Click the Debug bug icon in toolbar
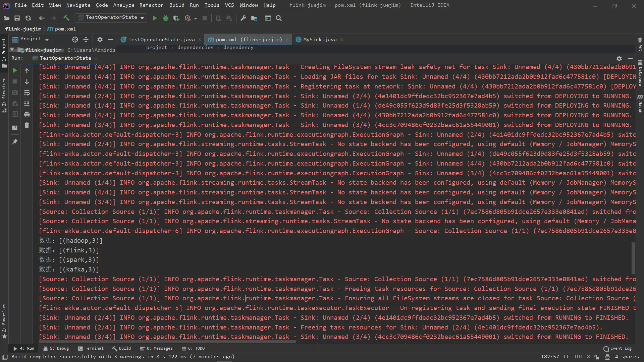644x362 pixels. (165, 18)
